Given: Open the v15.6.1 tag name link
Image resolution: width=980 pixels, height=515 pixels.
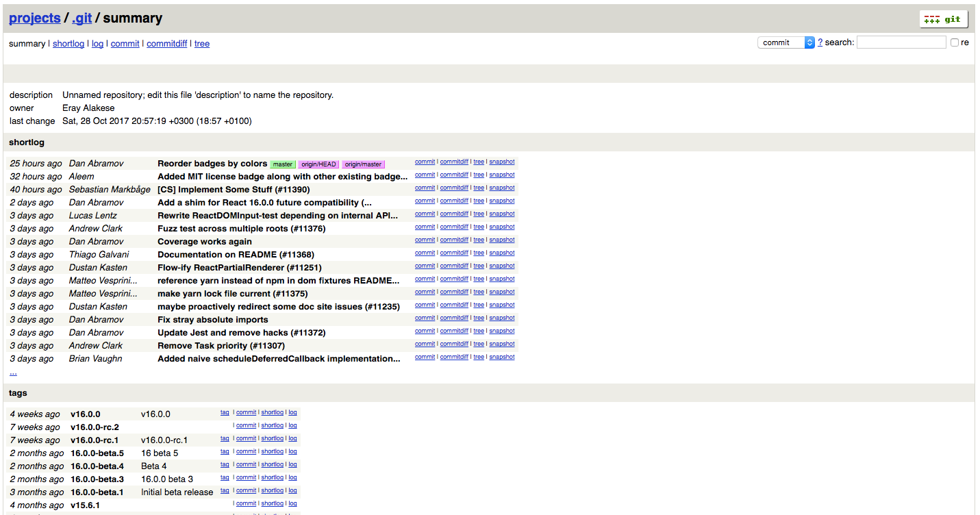Looking at the screenshot, I should (x=85, y=505).
